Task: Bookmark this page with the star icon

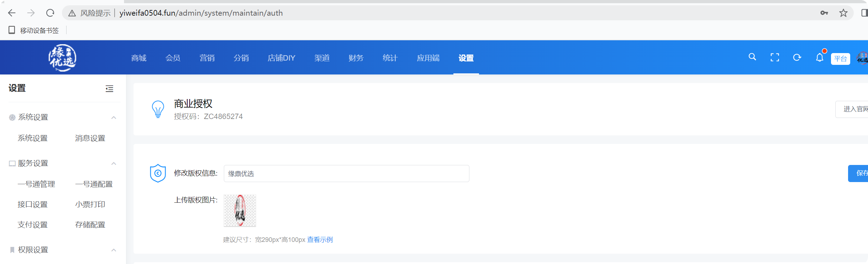Action: coord(843,13)
